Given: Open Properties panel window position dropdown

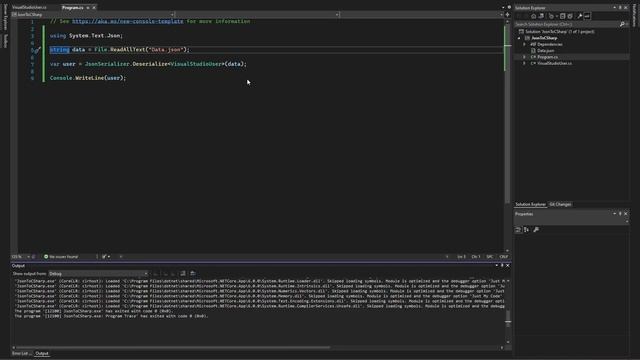Looking at the screenshot, I should (614, 213).
